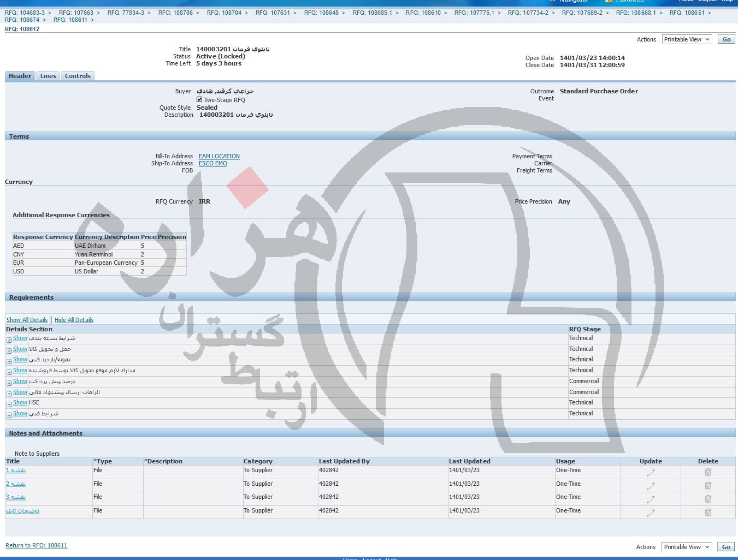Click update pencil icon for نقشه 1
Viewport: 738px width, 560px height.
pyautogui.click(x=651, y=472)
